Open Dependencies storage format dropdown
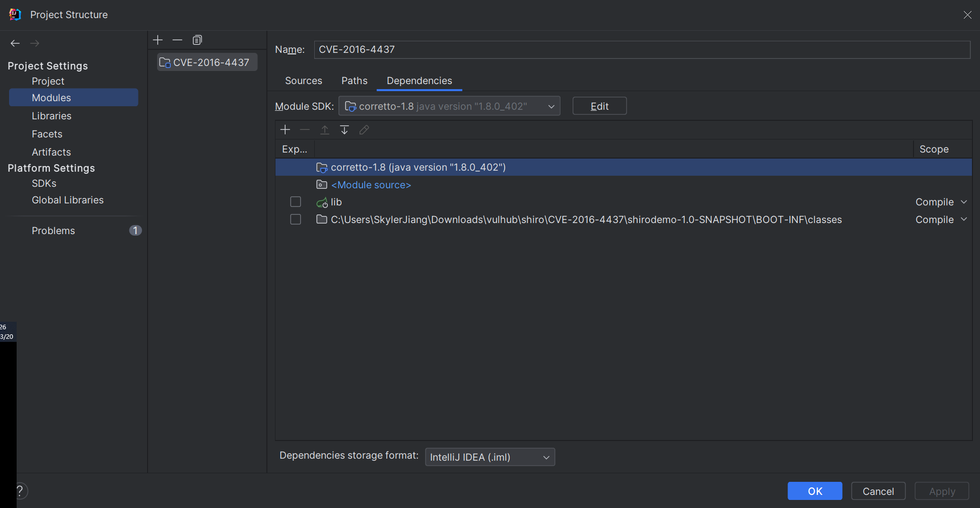 [x=490, y=457]
